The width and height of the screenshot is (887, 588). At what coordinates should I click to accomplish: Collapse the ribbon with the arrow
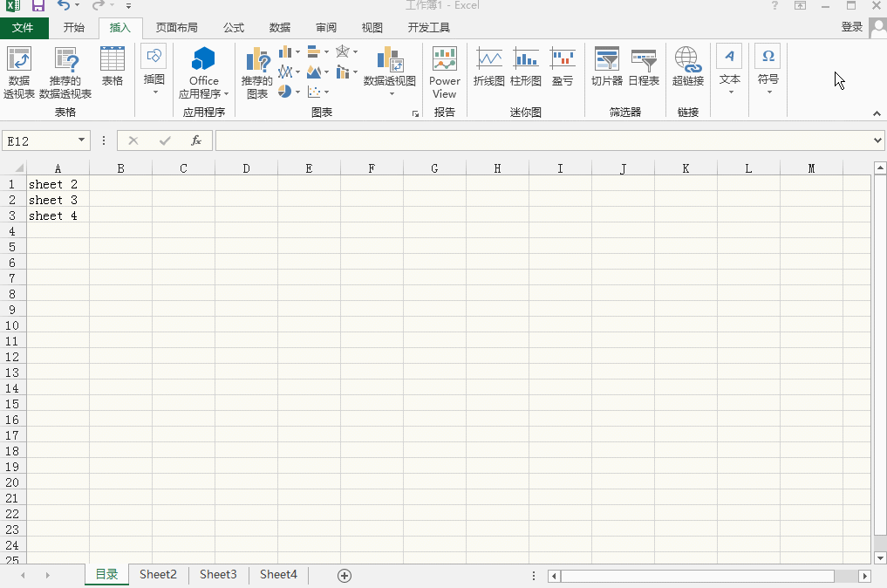(x=877, y=113)
